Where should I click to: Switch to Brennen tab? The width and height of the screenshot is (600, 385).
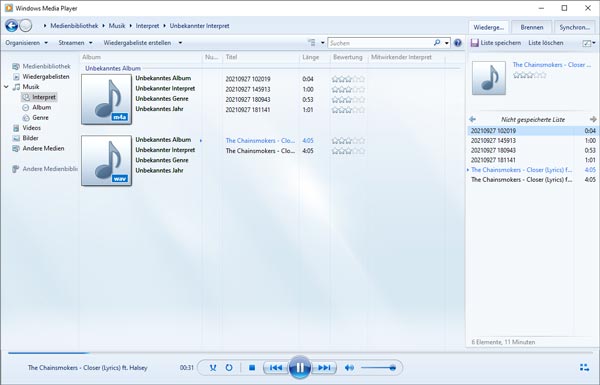[532, 27]
